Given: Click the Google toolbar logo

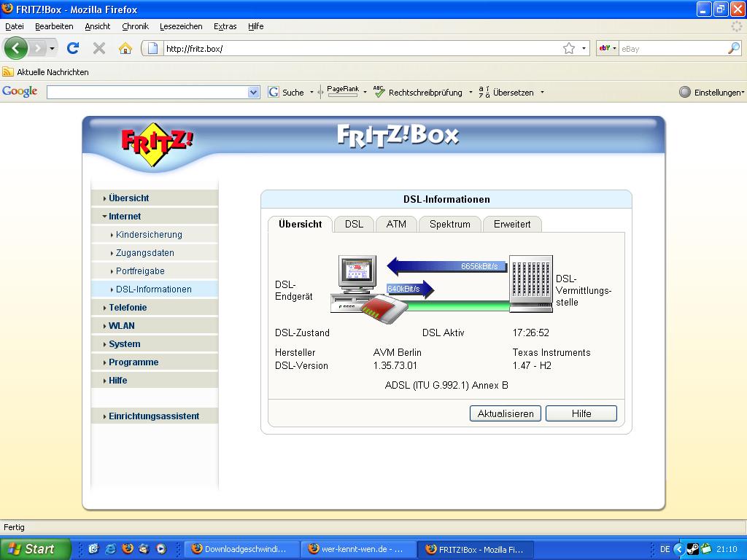Looking at the screenshot, I should 20,91.
